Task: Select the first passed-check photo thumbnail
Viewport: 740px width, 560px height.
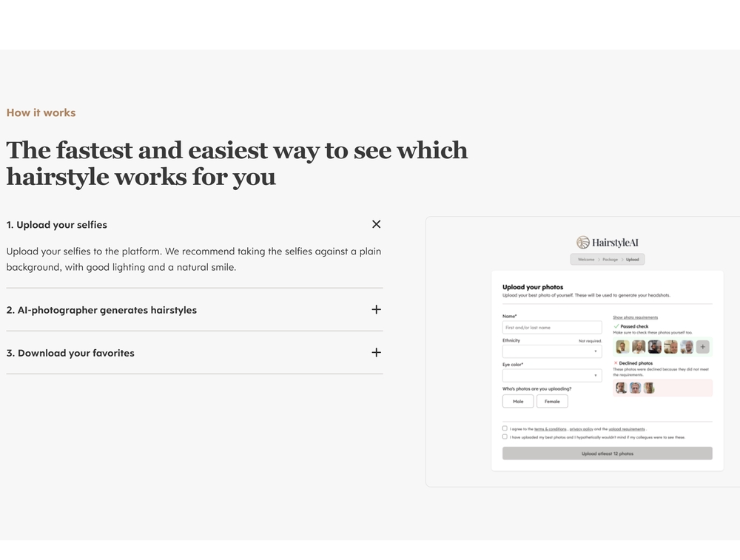Action: point(622,347)
